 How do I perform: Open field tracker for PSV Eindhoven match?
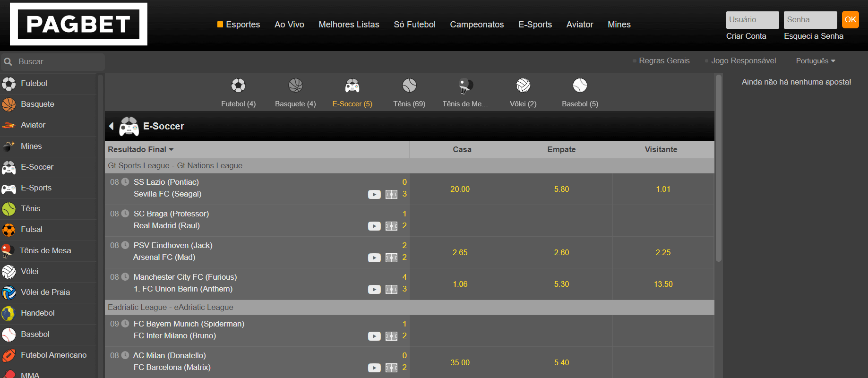pyautogui.click(x=391, y=258)
